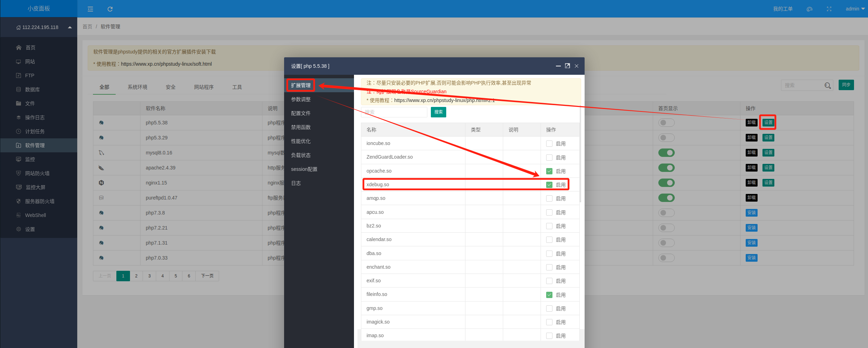Open 网站防火墙 from the sidebar

pyautogui.click(x=37, y=173)
